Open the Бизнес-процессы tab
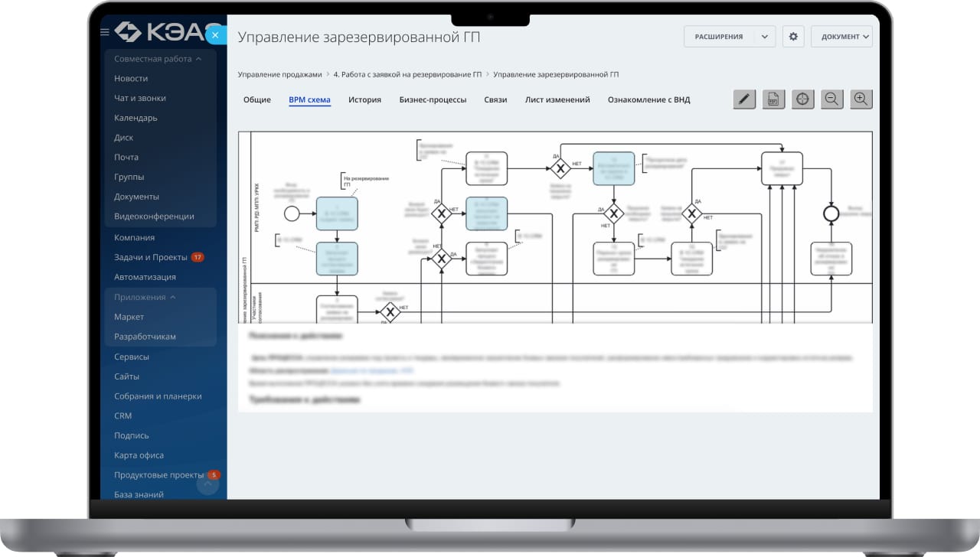The height and width of the screenshot is (557, 980). [x=433, y=99]
